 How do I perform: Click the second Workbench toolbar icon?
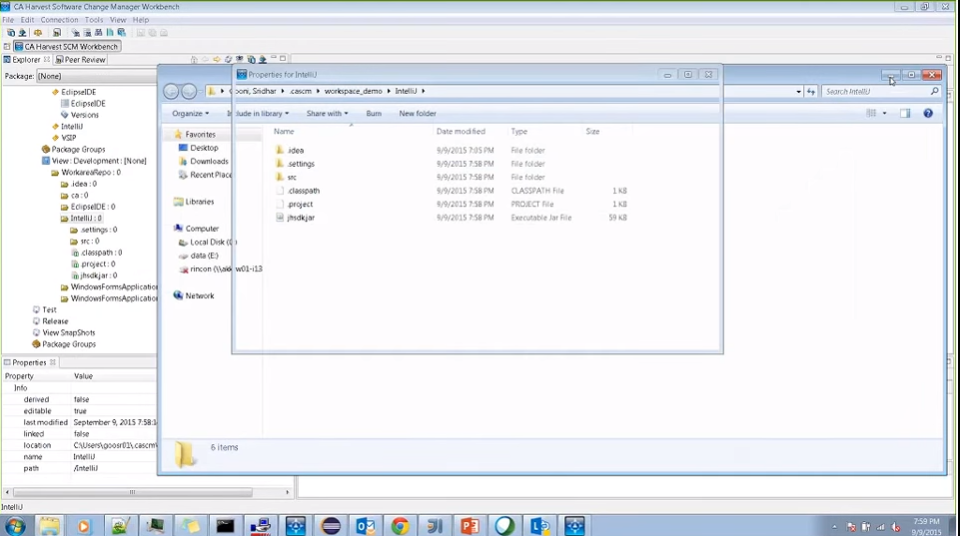[x=23, y=32]
